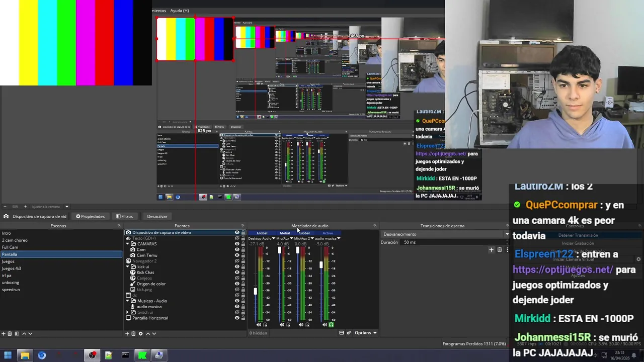Add a new scene with plus icon
The height and width of the screenshot is (362, 644).
point(4,333)
